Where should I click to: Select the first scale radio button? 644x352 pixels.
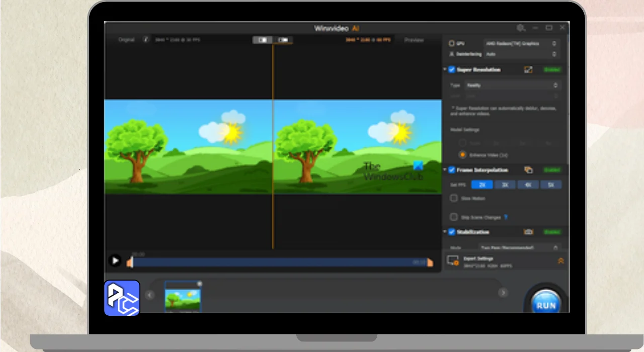462,143
